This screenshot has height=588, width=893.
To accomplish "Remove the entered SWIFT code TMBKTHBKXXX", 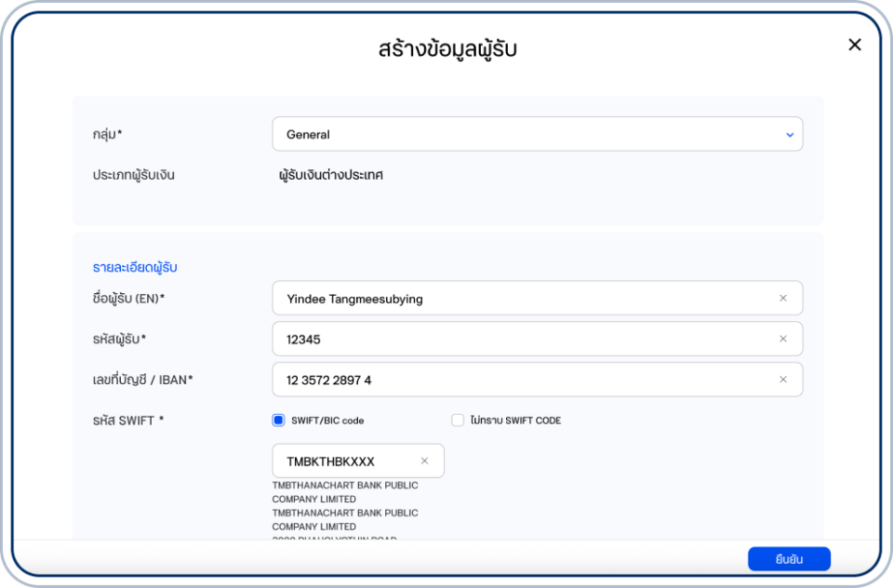I will 423,461.
